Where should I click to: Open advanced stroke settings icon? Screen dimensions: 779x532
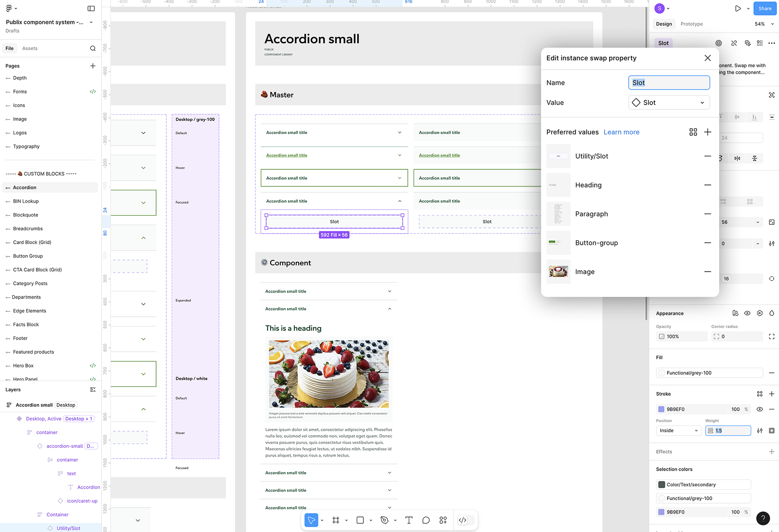coord(760,431)
